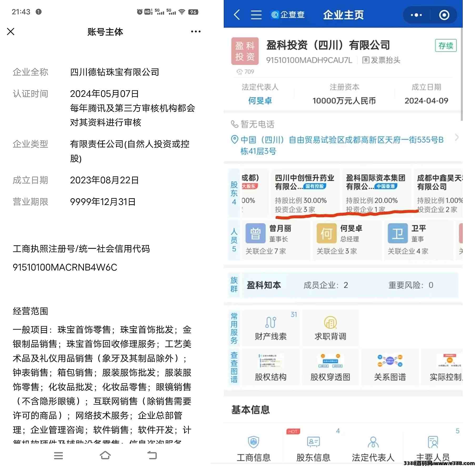The height and width of the screenshot is (468, 476).
Task: Select establishment date 2024-04-09
Action: 426,101
